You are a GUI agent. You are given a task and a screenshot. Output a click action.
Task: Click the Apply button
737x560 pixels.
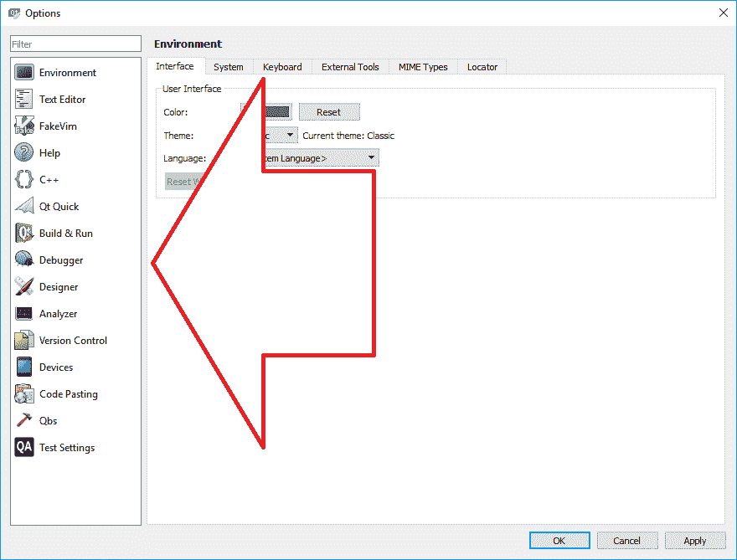pyautogui.click(x=694, y=541)
